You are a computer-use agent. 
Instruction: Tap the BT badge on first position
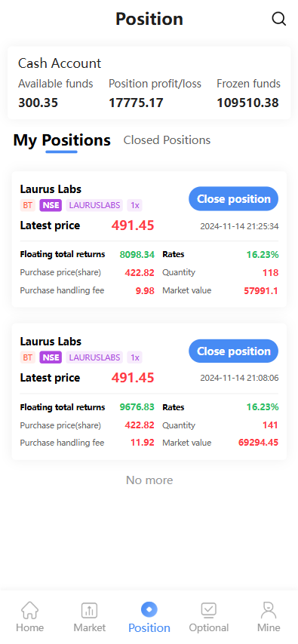pos(28,205)
